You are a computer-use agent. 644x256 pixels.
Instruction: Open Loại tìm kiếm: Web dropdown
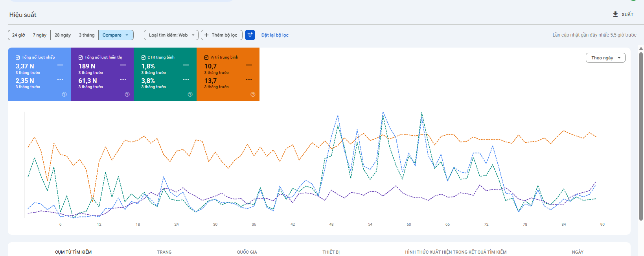[171, 35]
